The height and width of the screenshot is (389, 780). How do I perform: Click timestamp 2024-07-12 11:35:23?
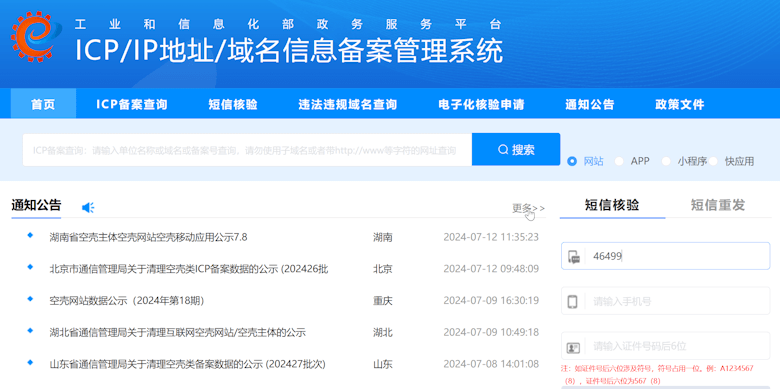pos(491,237)
